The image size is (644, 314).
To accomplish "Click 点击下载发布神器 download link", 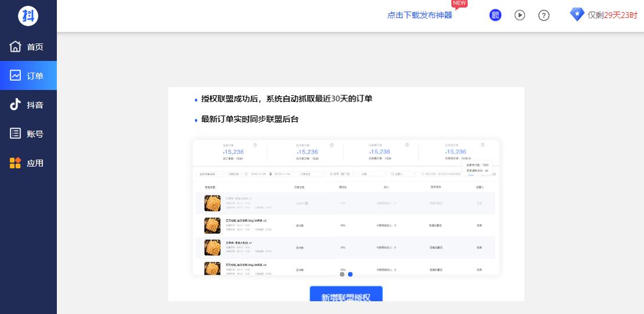I will tap(419, 15).
